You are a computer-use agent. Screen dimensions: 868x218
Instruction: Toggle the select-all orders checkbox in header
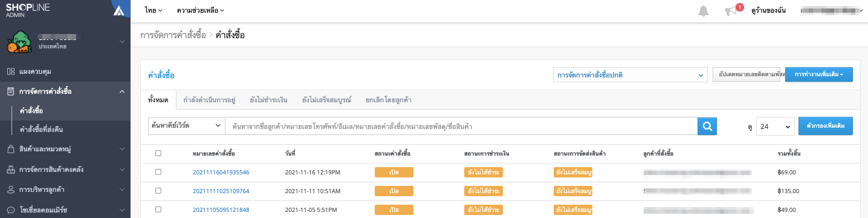pos(158,153)
